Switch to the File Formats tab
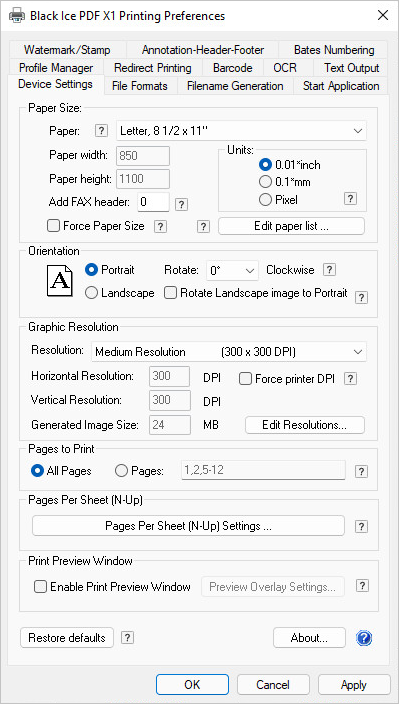Screen dimensions: 399x704 tap(140, 86)
